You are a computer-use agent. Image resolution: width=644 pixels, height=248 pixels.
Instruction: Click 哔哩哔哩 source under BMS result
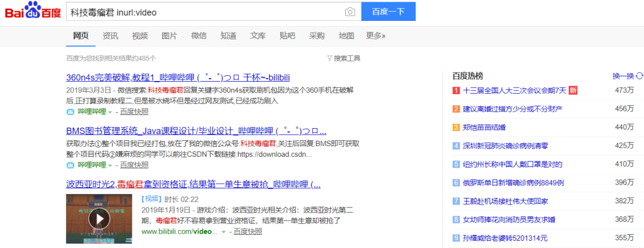click(x=92, y=165)
